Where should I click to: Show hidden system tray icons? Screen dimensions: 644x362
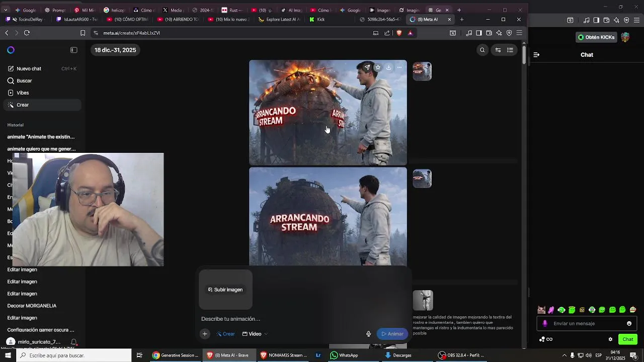click(x=564, y=355)
